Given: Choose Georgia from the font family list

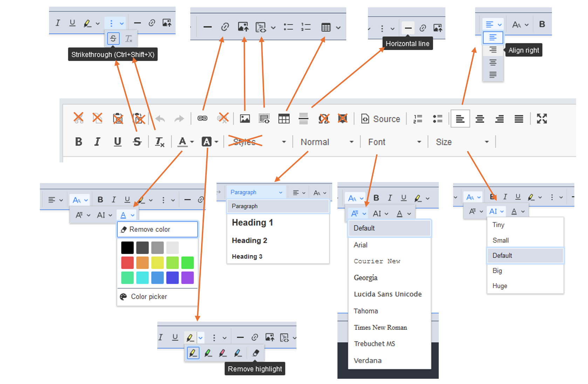Looking at the screenshot, I should (x=365, y=278).
